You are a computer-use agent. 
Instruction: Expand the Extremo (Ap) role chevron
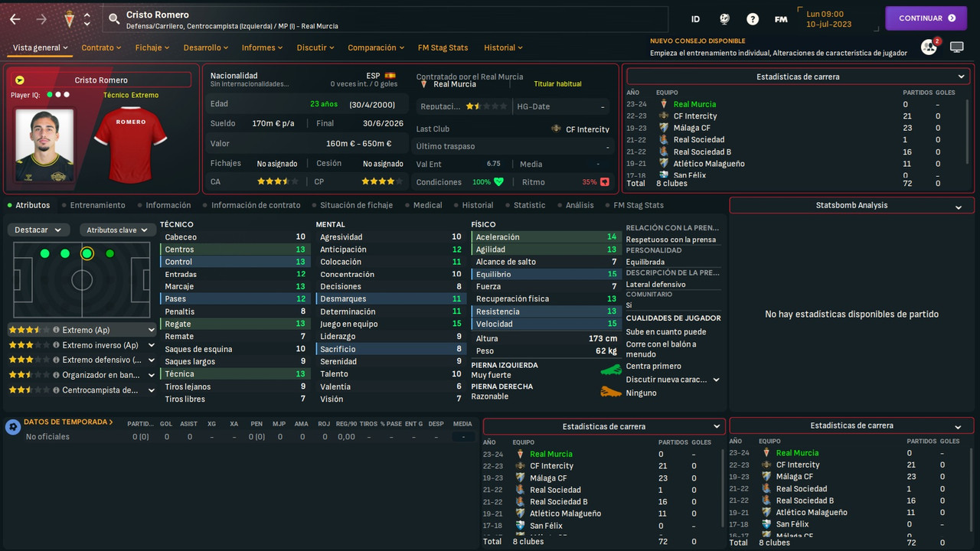[152, 331]
